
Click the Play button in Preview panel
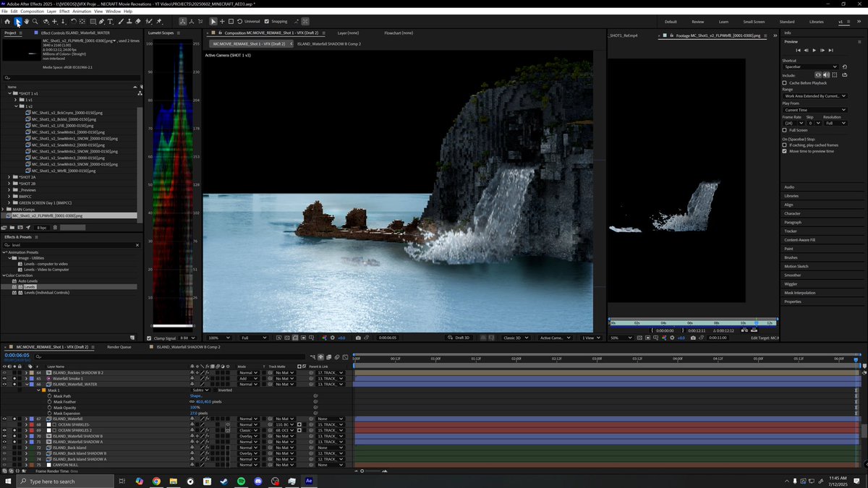point(814,50)
